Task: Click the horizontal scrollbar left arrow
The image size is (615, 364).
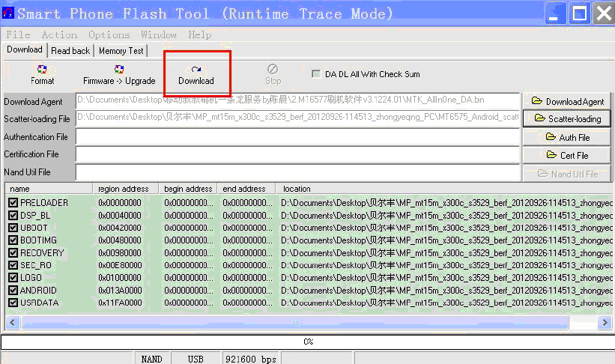Action: [12, 322]
